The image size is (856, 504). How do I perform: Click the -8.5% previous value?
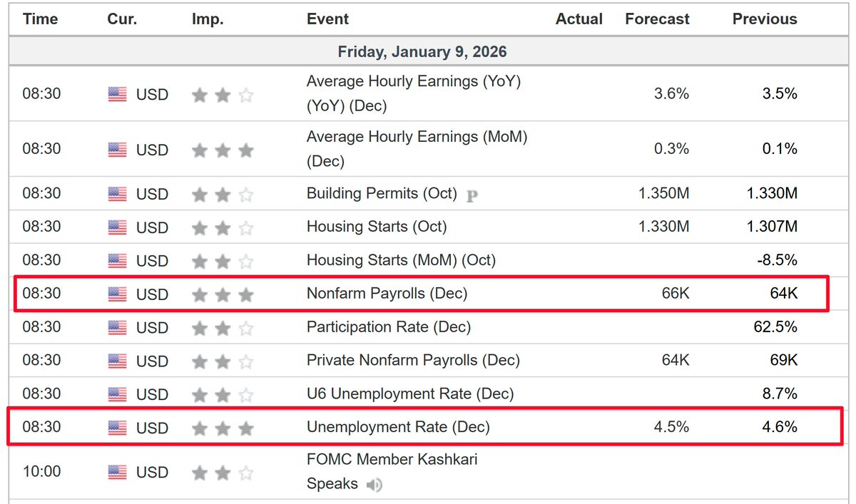click(777, 260)
